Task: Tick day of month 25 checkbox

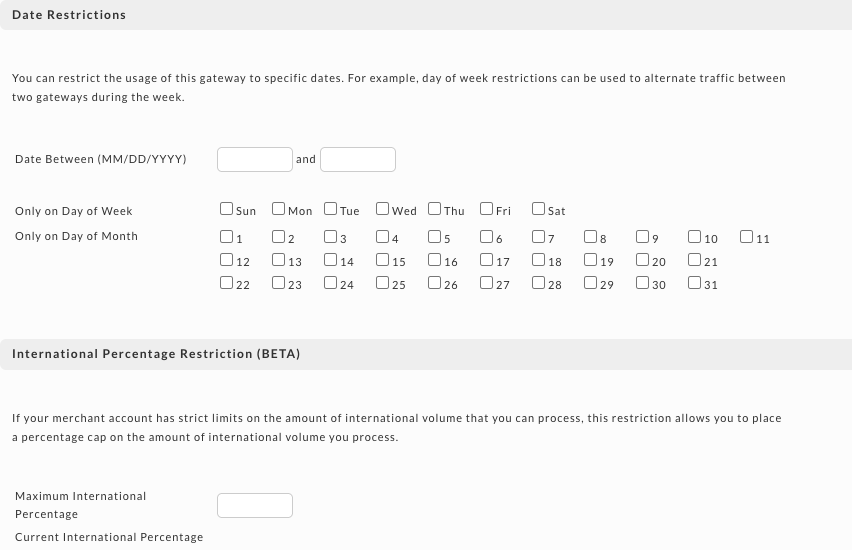Action: pos(383,283)
